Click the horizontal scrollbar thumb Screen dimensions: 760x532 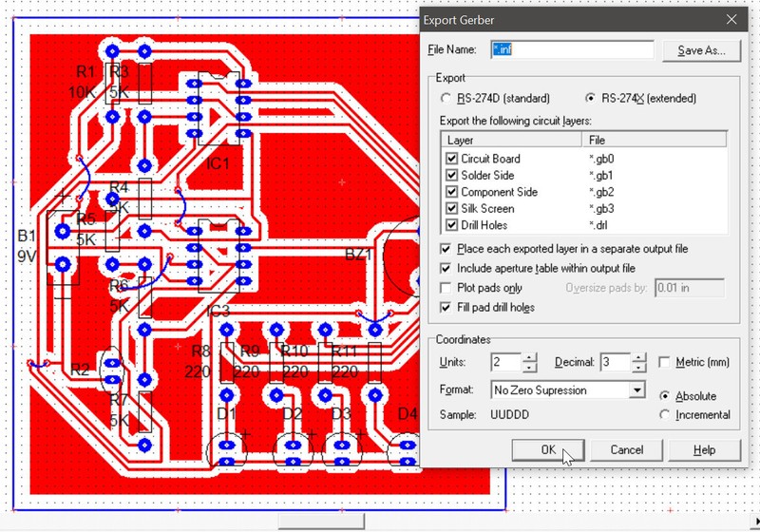point(321,522)
